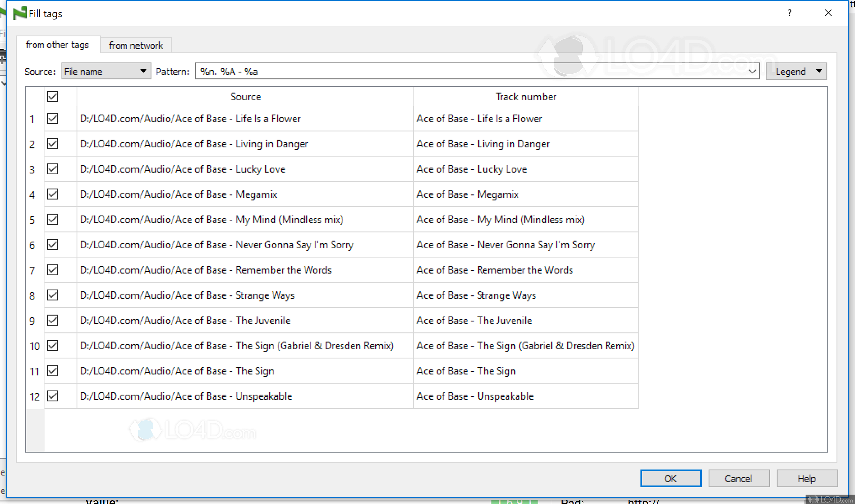Open the Legend dropdown menu
This screenshot has height=504, width=855.
click(x=796, y=71)
